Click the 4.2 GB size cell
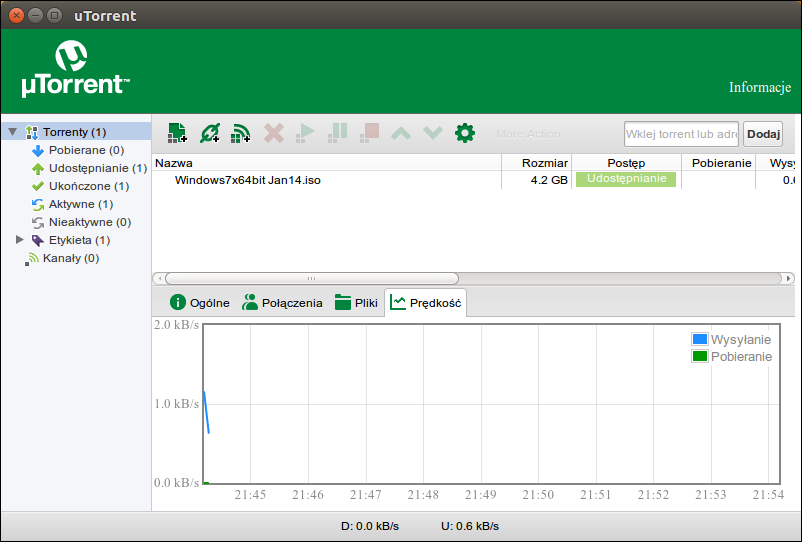This screenshot has width=802, height=542. click(x=549, y=180)
